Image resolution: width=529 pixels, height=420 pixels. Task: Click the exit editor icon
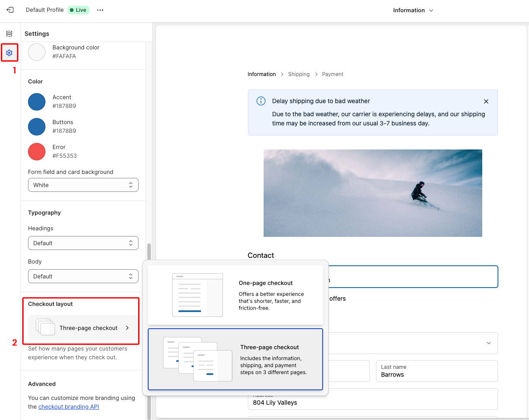[10, 10]
